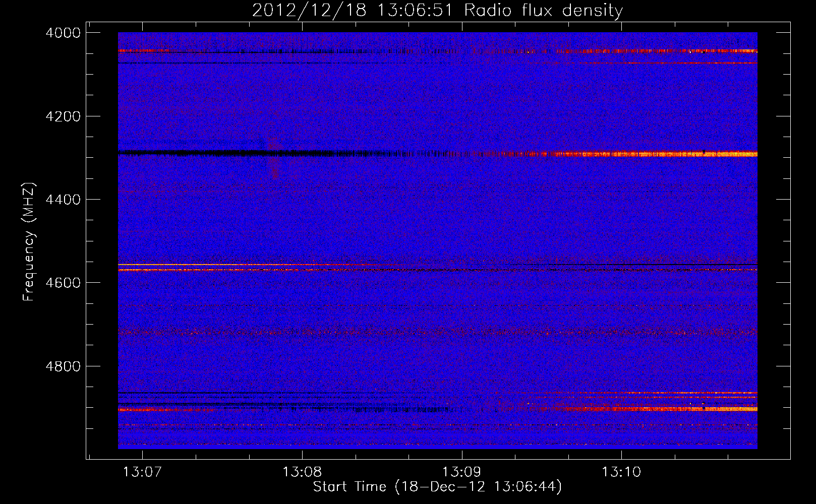Click the 13:10 time tick label

coord(621,472)
